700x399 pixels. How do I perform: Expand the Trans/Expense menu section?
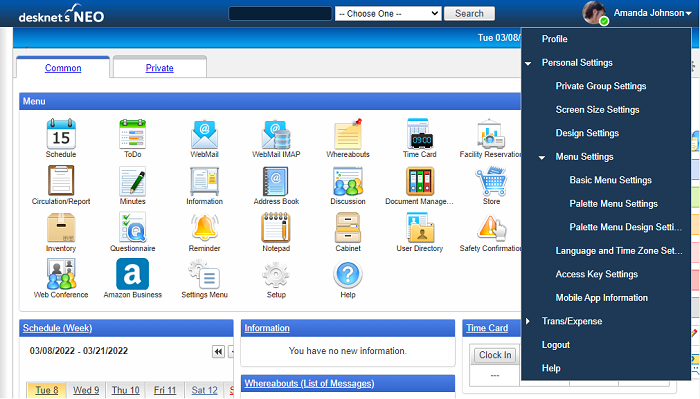tap(528, 321)
